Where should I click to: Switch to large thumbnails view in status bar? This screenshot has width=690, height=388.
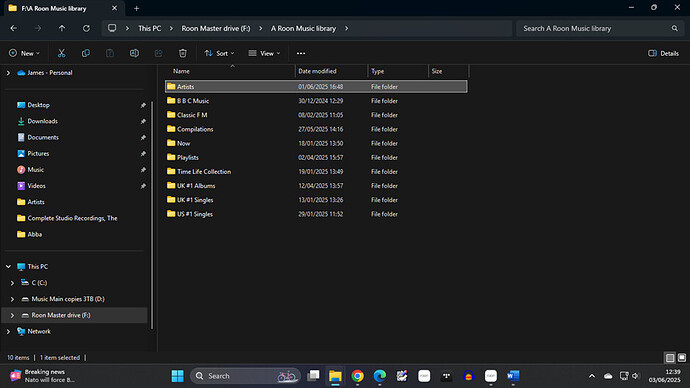(682, 358)
